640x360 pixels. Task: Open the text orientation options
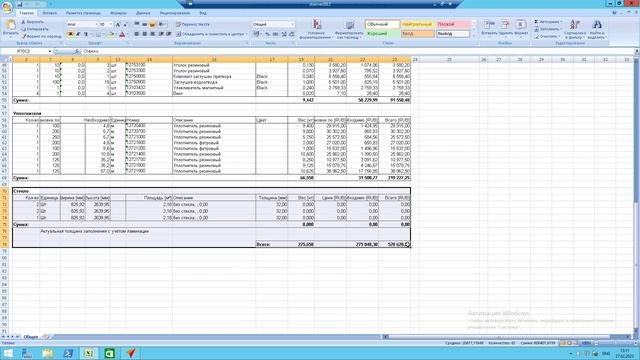pos(162,24)
